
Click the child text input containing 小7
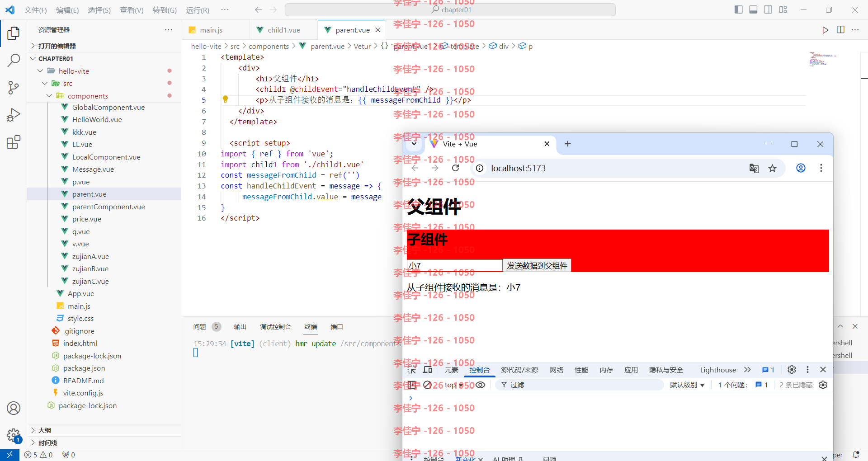(x=455, y=266)
